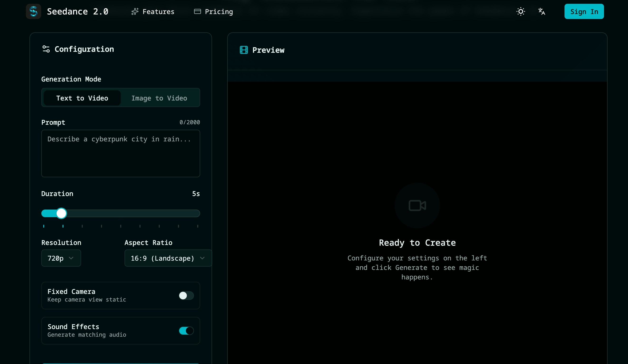628x364 pixels.
Task: Click the Preview film strip icon
Action: (243, 50)
